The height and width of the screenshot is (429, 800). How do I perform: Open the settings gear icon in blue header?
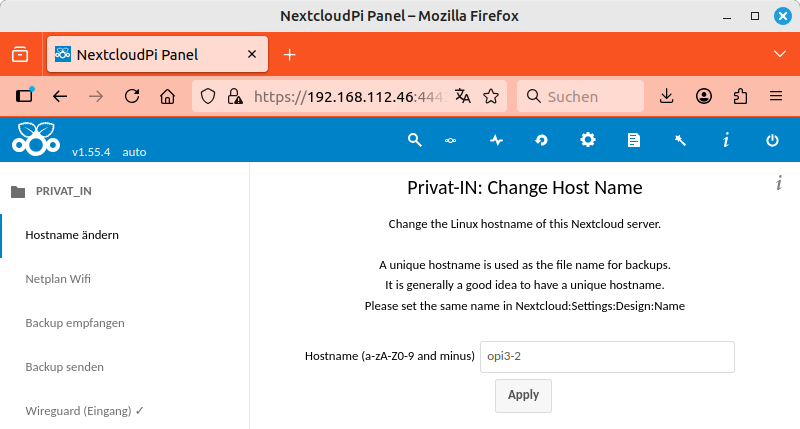click(x=588, y=141)
